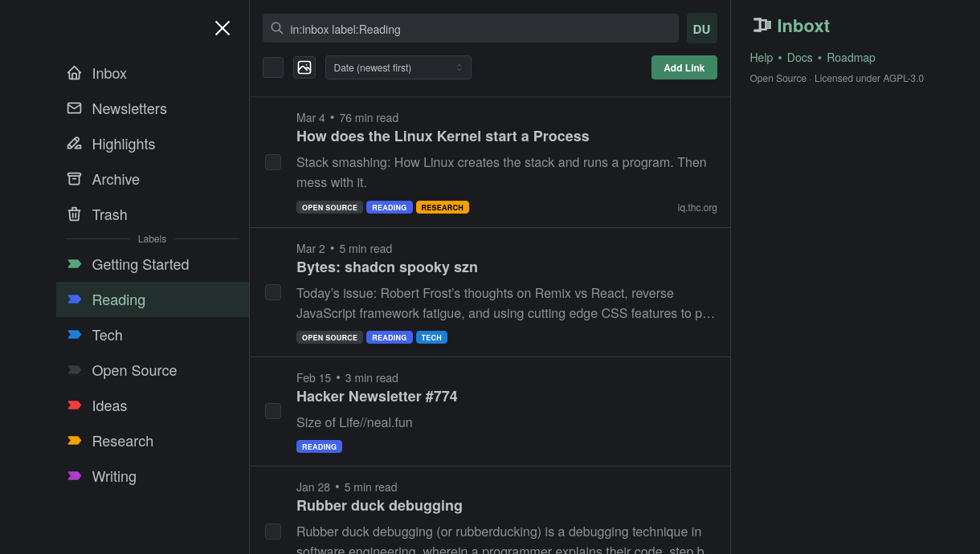Open the Roadmap link

(x=851, y=58)
